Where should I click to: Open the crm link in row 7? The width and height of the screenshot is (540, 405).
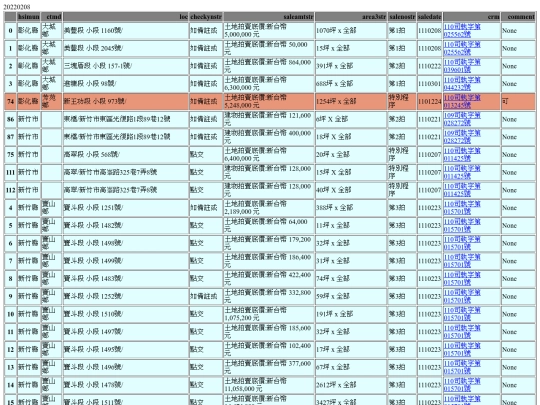462,261
